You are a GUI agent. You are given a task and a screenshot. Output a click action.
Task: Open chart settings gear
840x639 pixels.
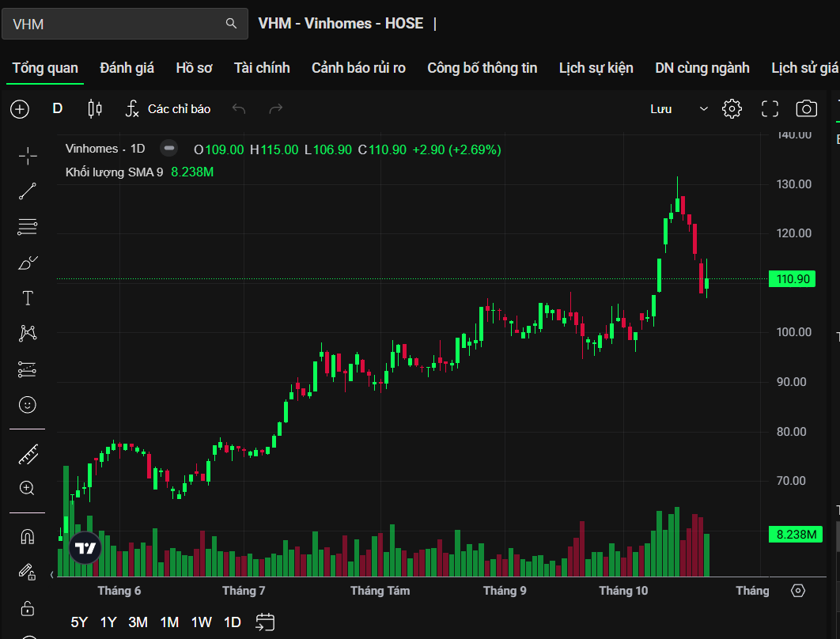732,109
